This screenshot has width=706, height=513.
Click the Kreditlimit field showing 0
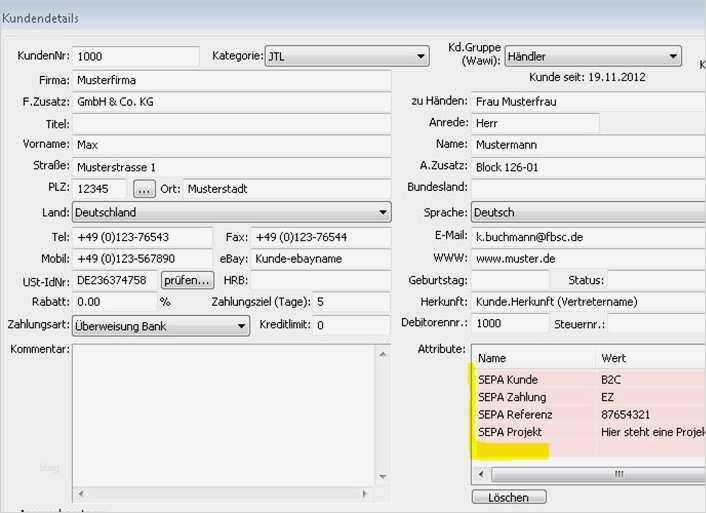point(351,325)
